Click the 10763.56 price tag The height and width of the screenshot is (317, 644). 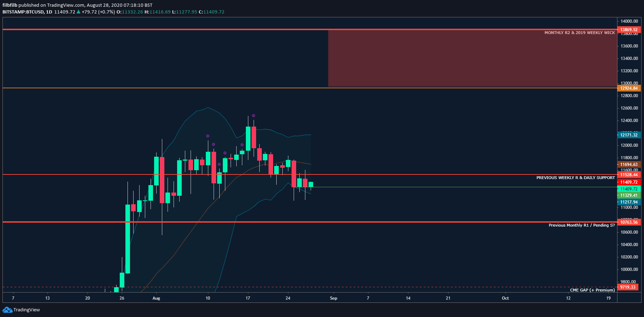click(x=629, y=222)
